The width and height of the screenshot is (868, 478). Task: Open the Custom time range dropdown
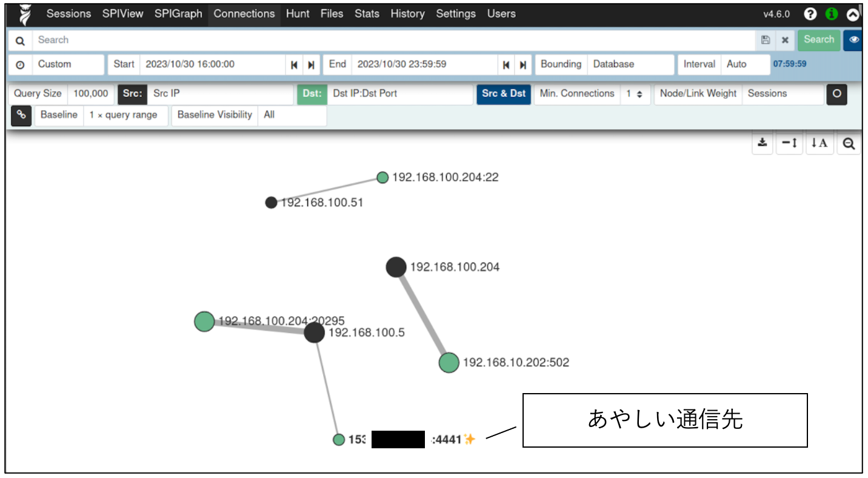coord(68,64)
